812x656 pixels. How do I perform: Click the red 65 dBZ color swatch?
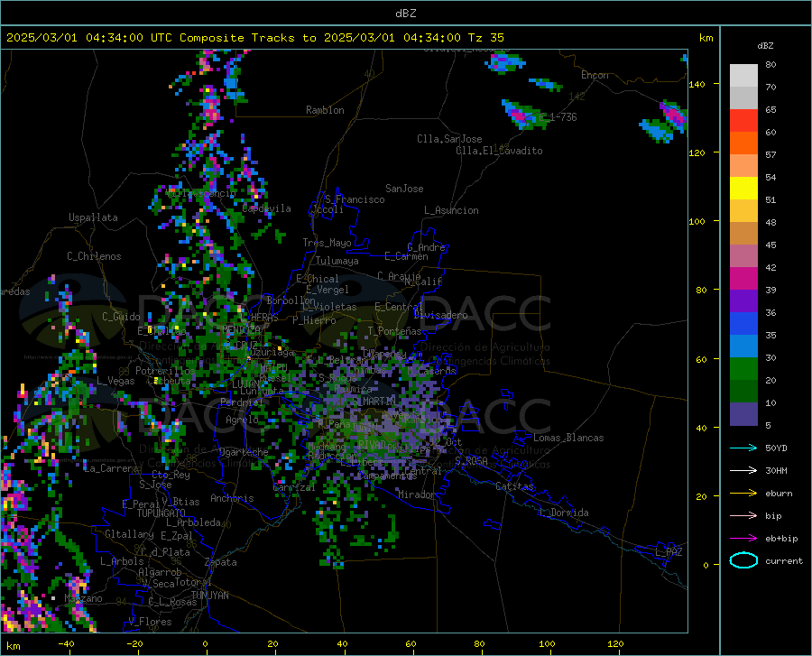coord(743,121)
